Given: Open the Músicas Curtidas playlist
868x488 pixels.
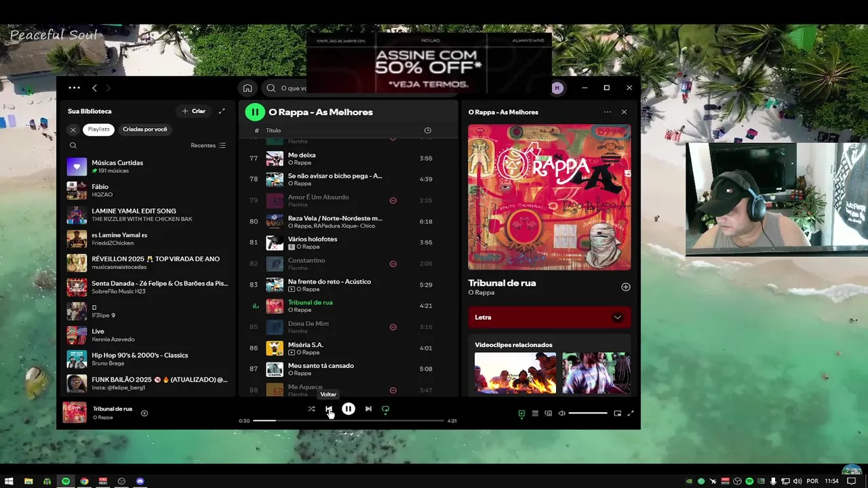Looking at the screenshot, I should point(149,166).
